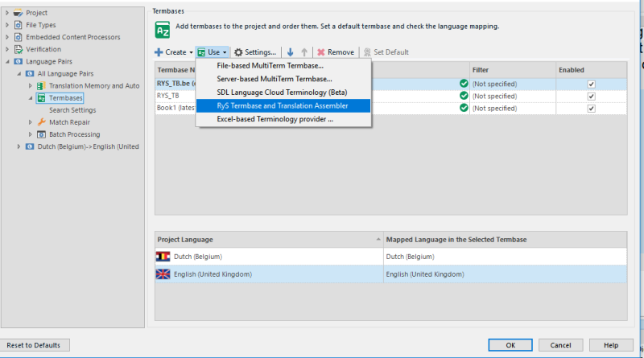Click Reset to Defaults button
The image size is (644, 358).
pyautogui.click(x=33, y=345)
